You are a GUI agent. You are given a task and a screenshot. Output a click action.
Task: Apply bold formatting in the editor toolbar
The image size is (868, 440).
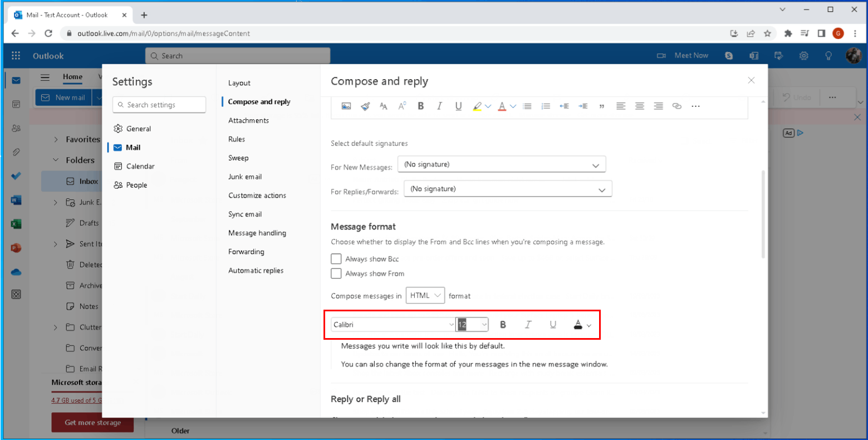pyautogui.click(x=421, y=106)
